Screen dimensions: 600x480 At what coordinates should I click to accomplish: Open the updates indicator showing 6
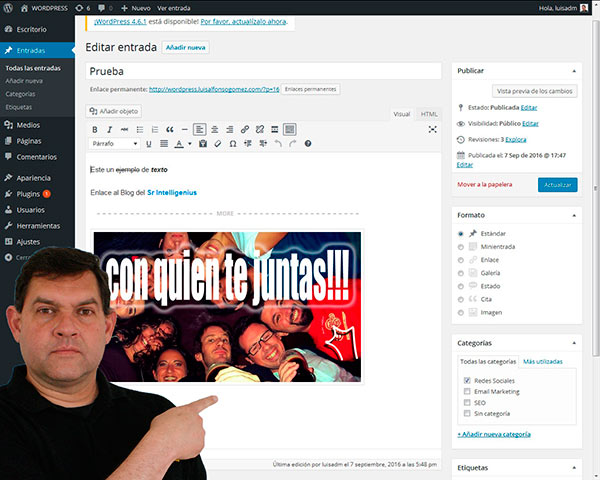click(x=83, y=8)
